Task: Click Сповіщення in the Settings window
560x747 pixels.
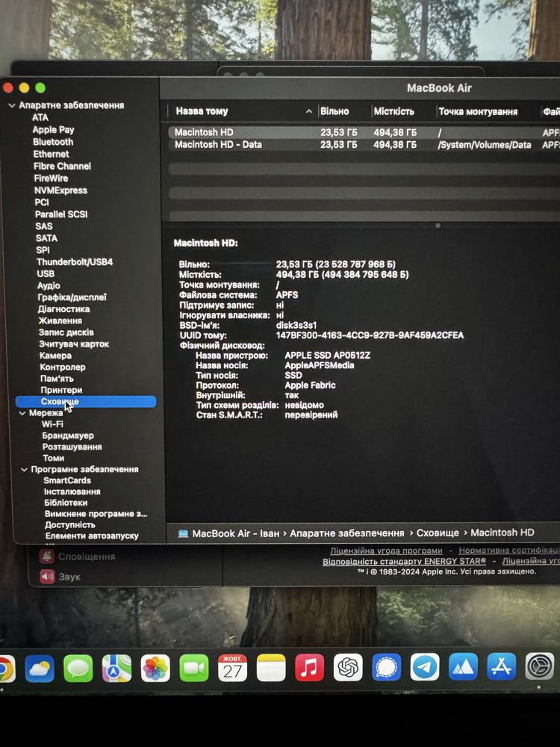Action: pyautogui.click(x=87, y=557)
